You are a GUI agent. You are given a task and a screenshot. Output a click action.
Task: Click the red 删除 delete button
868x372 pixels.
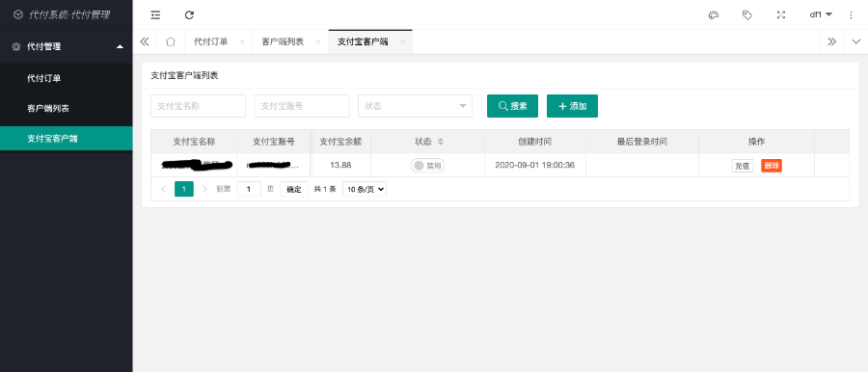(x=772, y=166)
